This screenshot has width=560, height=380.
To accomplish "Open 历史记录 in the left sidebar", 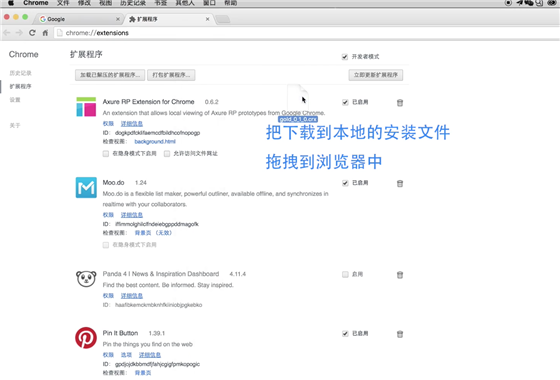I will coord(20,73).
